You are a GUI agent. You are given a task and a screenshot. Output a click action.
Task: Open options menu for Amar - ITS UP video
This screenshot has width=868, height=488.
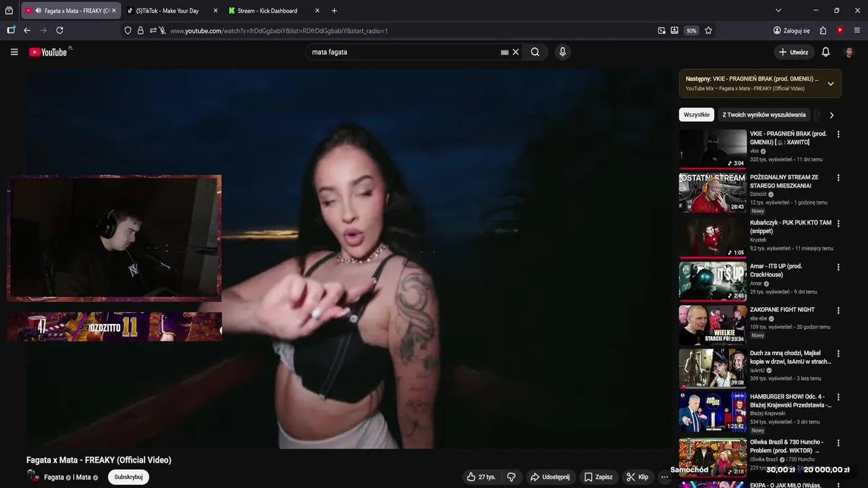click(x=838, y=267)
